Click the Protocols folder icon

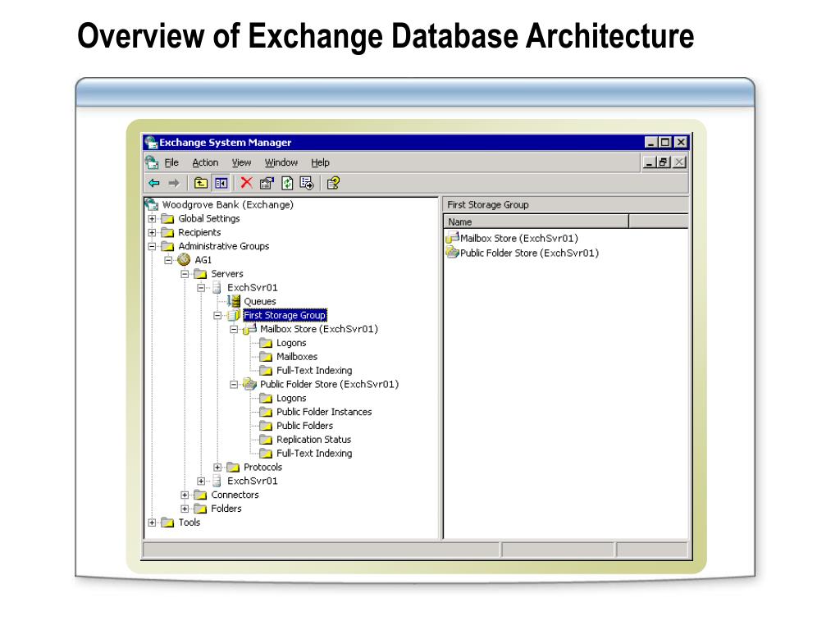coord(233,467)
